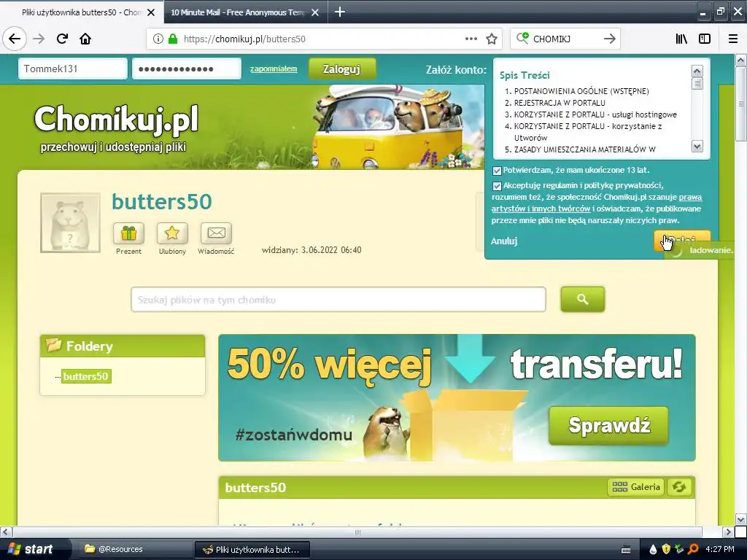Focus the password field
747x560 pixels.
(187, 69)
